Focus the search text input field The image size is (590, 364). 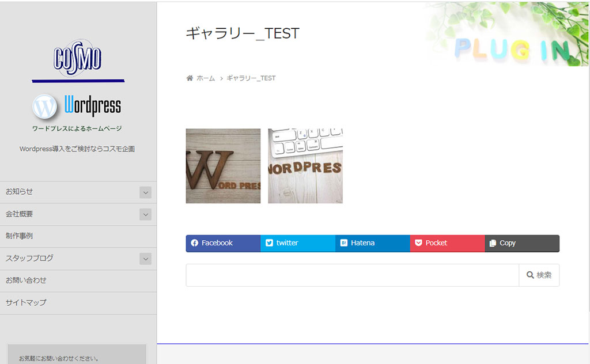click(x=352, y=275)
